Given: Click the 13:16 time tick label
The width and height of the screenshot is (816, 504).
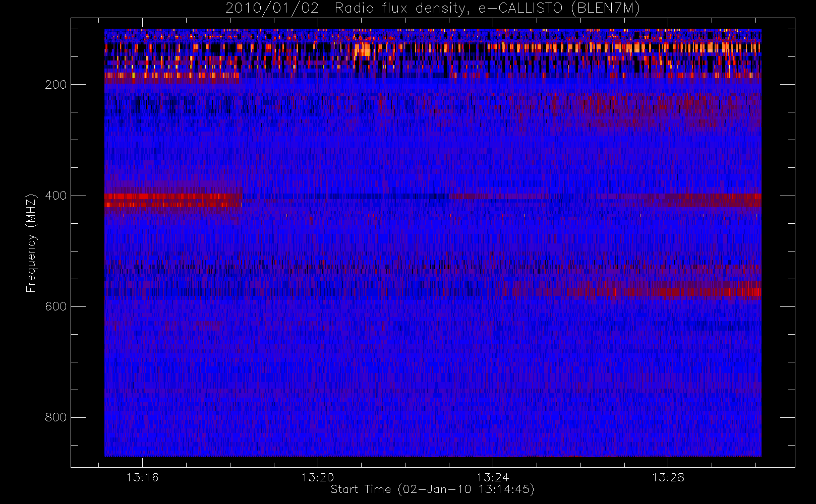Looking at the screenshot, I should (x=142, y=477).
